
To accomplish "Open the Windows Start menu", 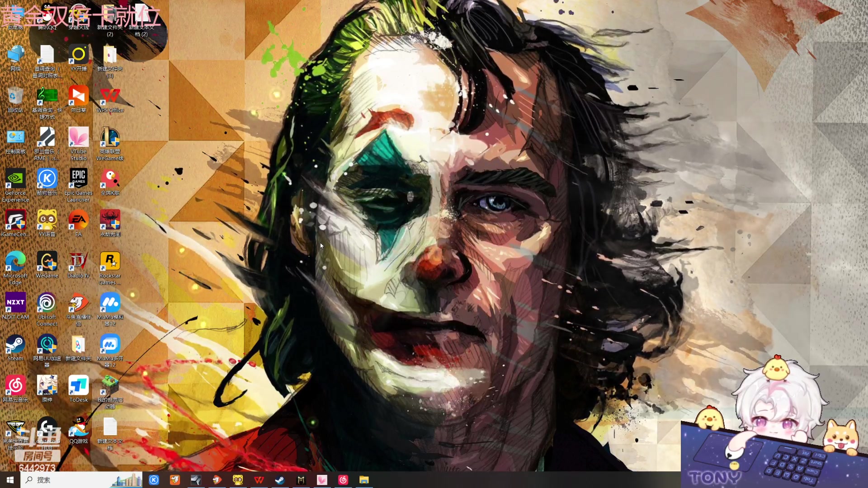I will 10,480.
